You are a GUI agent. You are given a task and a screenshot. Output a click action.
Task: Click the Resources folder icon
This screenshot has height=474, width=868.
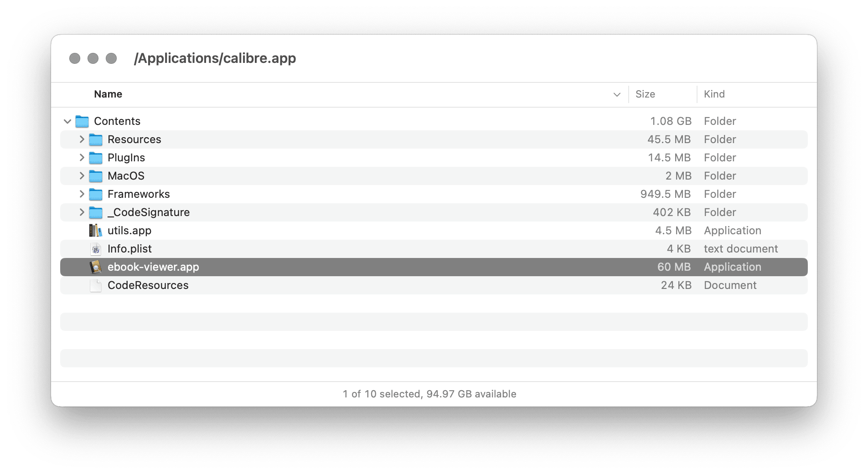pos(96,139)
